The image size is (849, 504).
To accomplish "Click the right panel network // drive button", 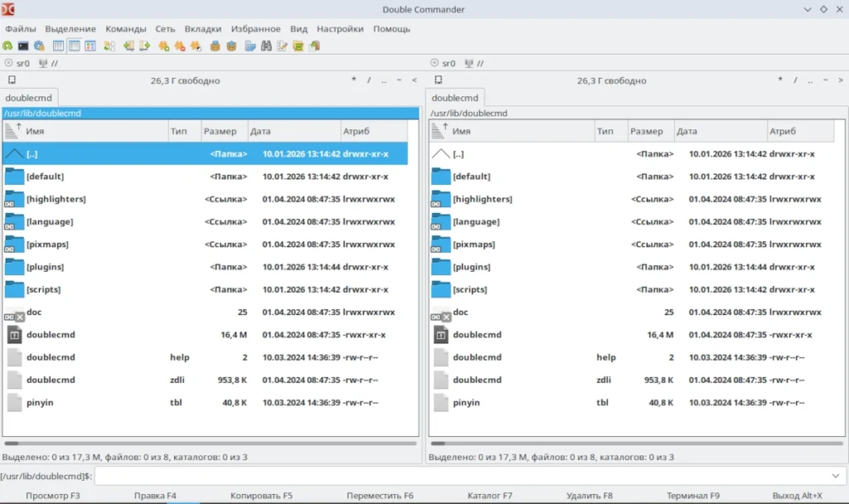I will (474, 63).
